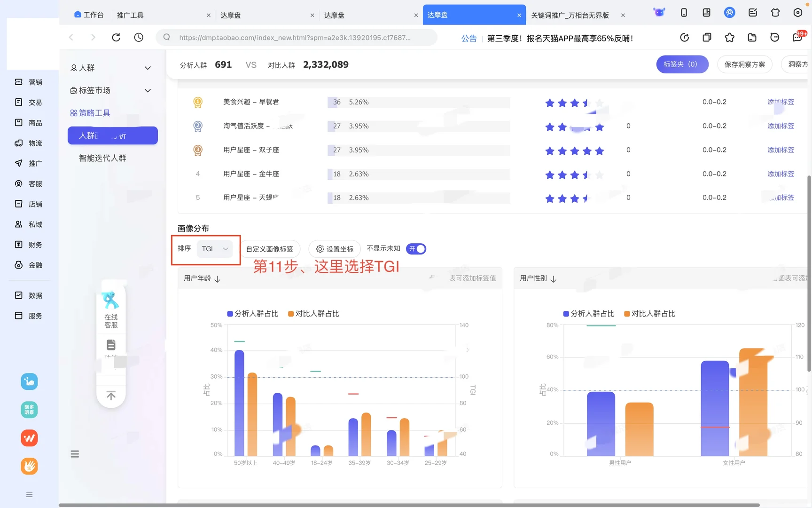Select the 推广工具 browser tab
The height and width of the screenshot is (508, 812).
click(130, 15)
